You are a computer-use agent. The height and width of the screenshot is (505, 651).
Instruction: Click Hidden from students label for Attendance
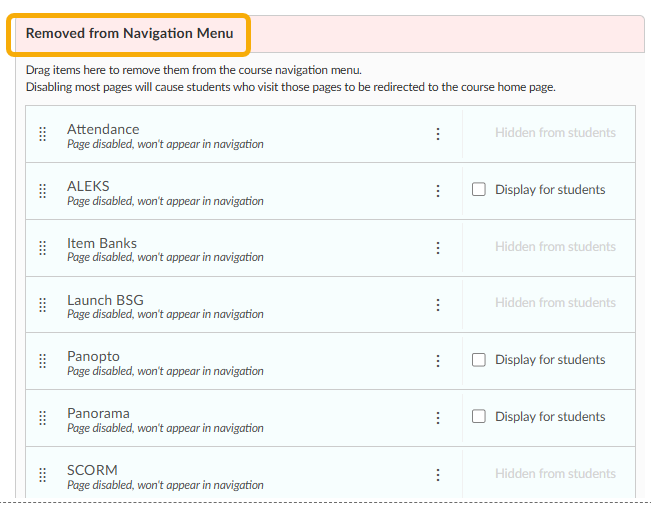[555, 132]
